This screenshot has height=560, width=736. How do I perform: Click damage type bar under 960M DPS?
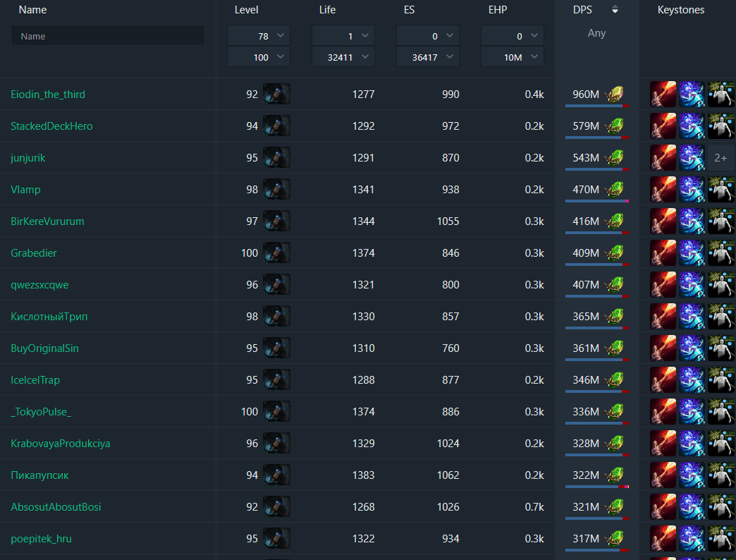click(597, 106)
